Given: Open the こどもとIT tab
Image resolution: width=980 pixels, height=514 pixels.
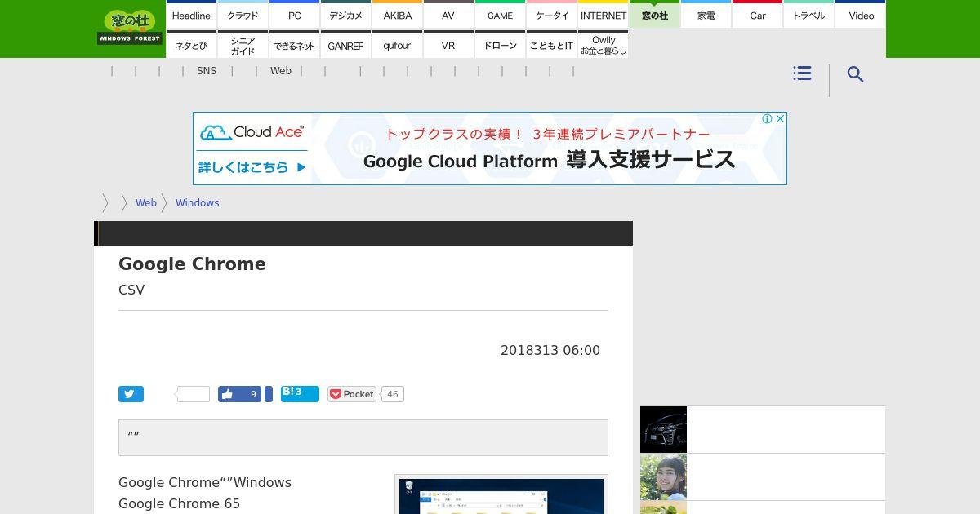Looking at the screenshot, I should 551,45.
